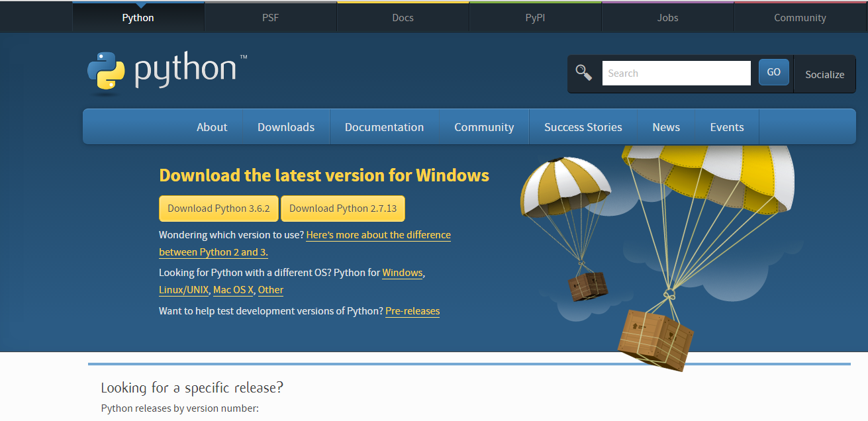Screen dimensions: 868x421
Task: Open the Community item in main navigation
Action: click(x=484, y=127)
